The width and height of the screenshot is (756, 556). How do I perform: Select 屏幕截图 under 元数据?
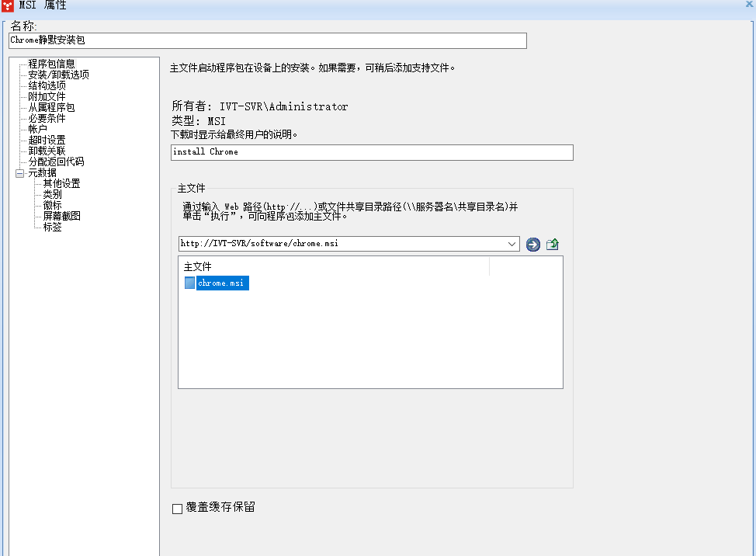point(60,215)
